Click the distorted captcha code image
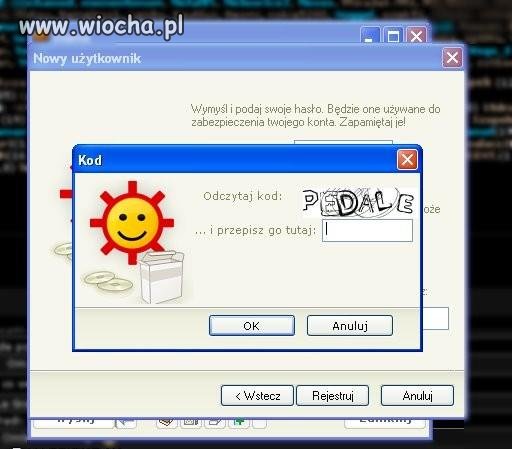The height and width of the screenshot is (449, 512). 358,202
